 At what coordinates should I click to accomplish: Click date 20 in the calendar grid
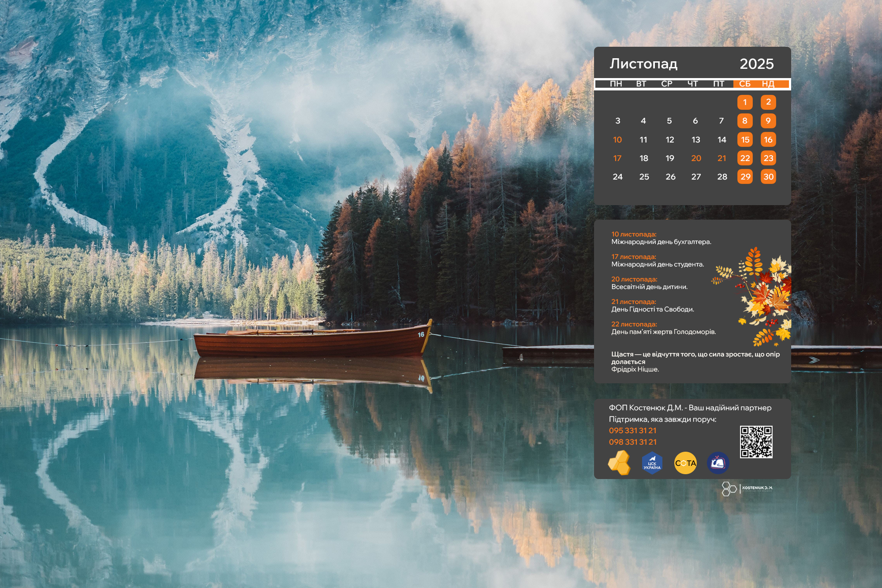pos(696,158)
